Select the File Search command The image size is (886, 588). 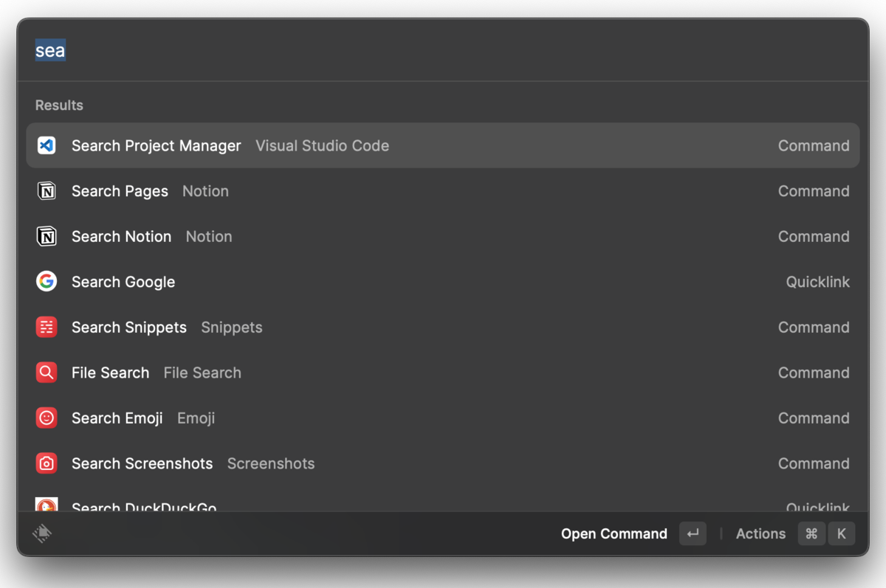pos(443,373)
